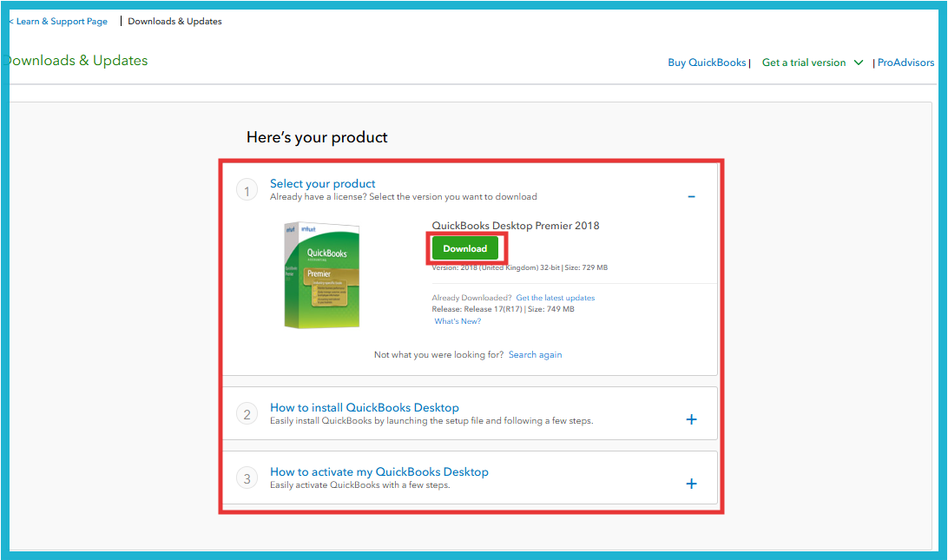948x560 pixels.
Task: Click Get the latest updates link
Action: click(555, 298)
